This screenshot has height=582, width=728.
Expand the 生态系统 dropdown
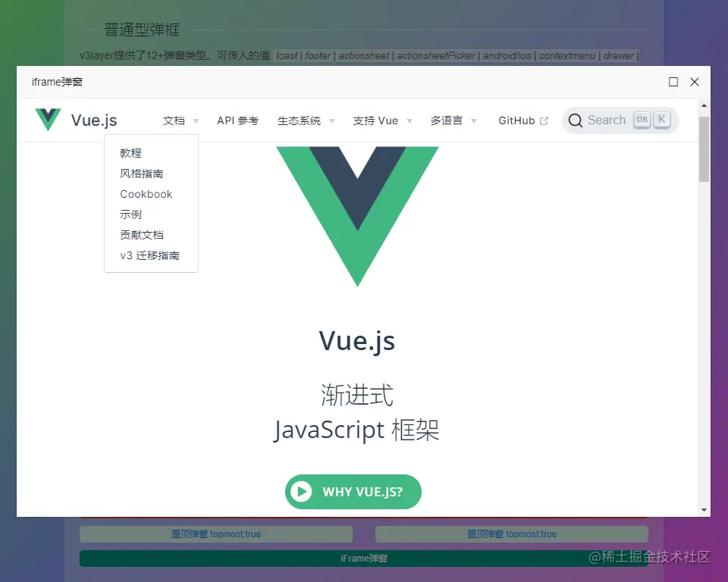click(301, 120)
